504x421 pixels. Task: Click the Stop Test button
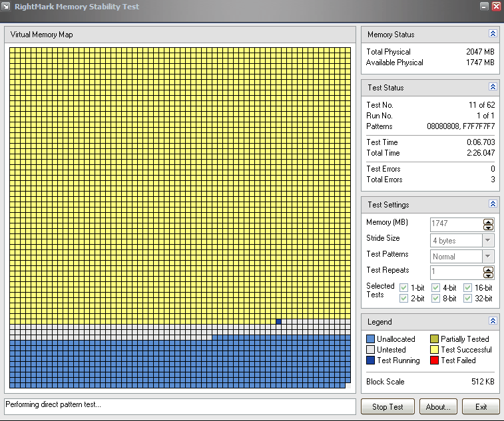(387, 406)
